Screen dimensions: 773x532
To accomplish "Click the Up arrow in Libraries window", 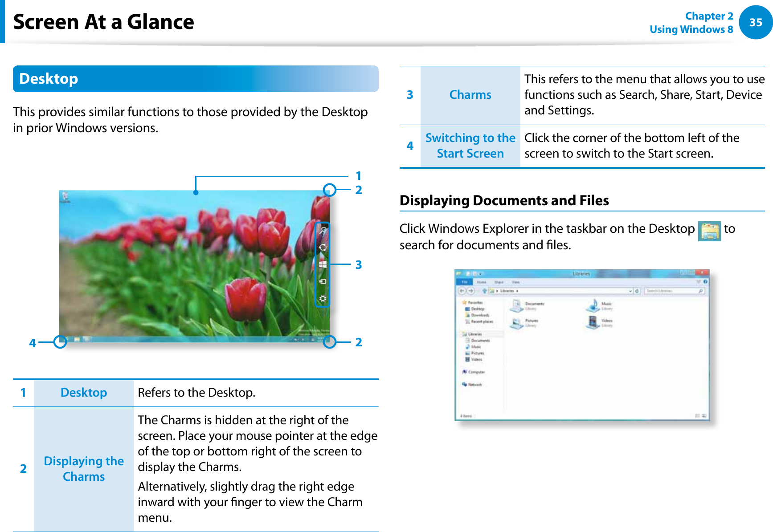I will click(x=484, y=291).
